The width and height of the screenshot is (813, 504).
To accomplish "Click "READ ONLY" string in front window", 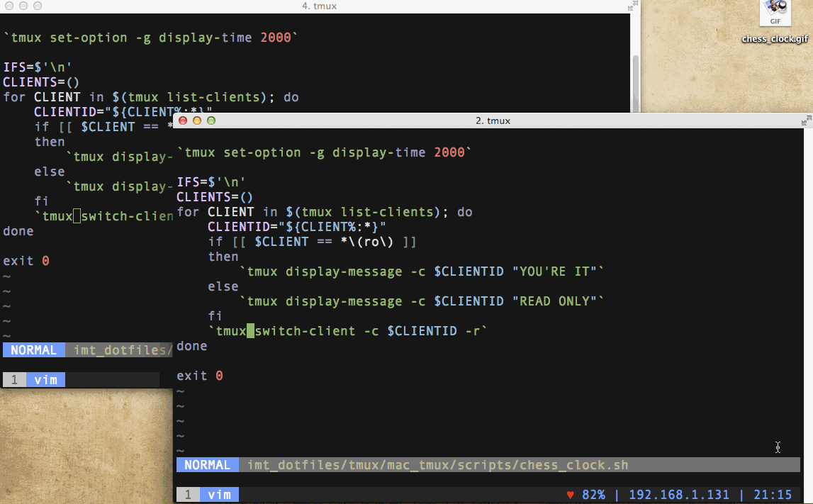I will (x=554, y=301).
